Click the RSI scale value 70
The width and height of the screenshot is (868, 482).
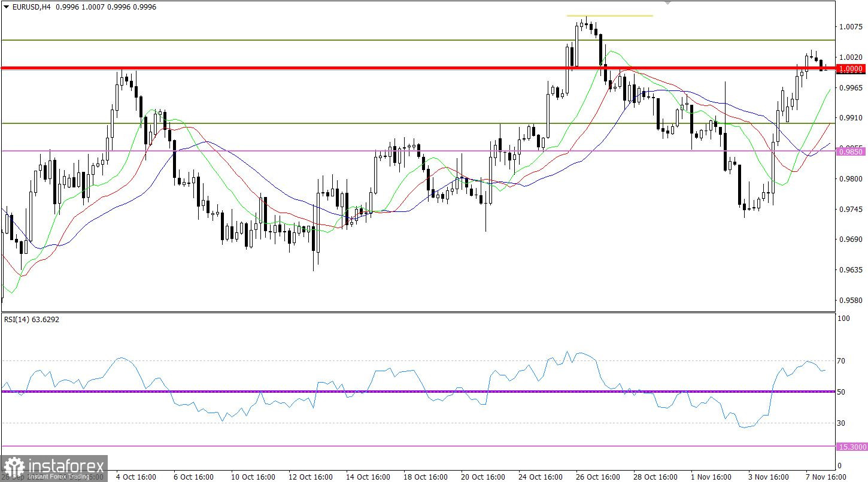pyautogui.click(x=841, y=360)
